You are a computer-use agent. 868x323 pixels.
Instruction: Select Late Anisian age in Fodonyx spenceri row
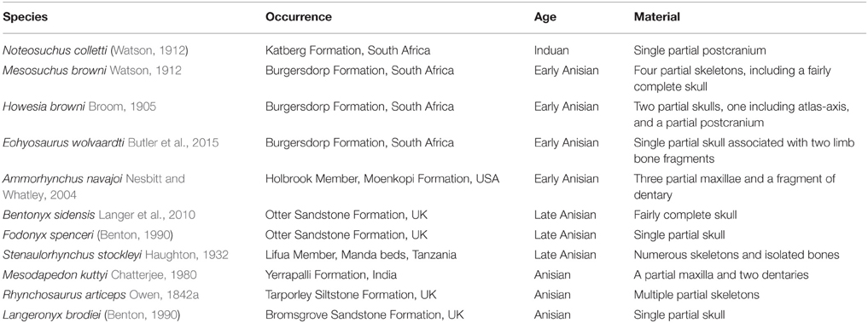[x=565, y=235]
